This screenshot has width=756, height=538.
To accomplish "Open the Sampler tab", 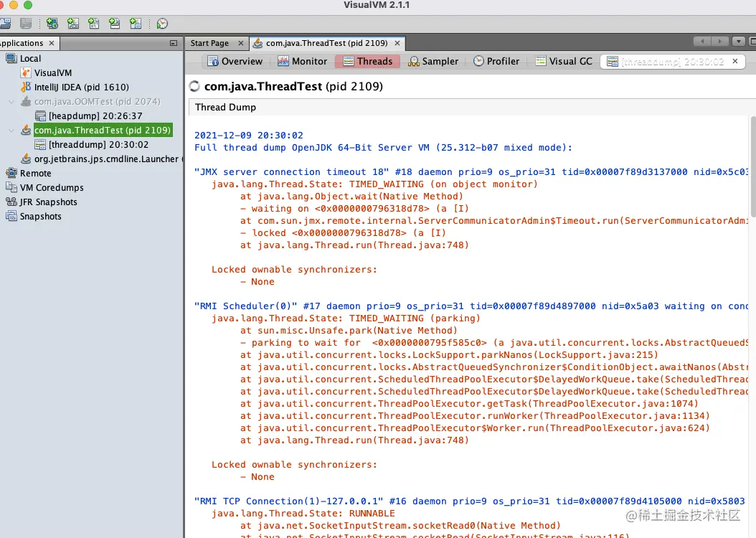I will click(433, 61).
